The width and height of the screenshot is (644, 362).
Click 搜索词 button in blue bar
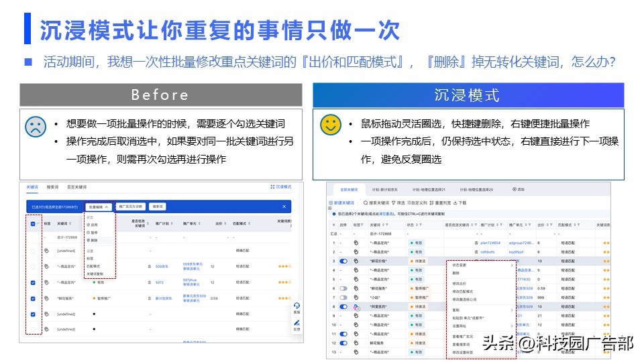[x=158, y=207]
